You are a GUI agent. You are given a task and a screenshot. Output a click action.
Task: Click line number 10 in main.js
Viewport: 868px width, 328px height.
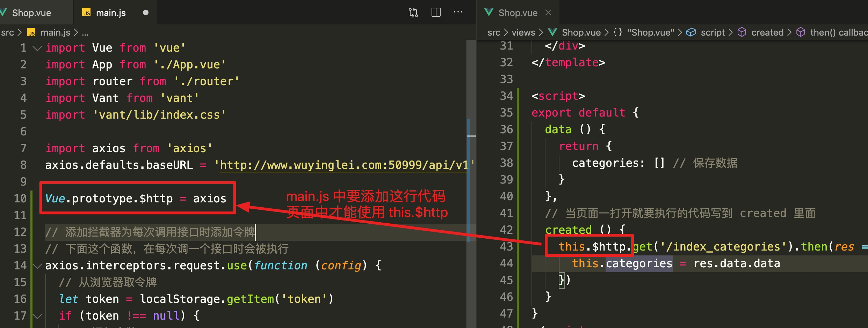click(x=20, y=199)
